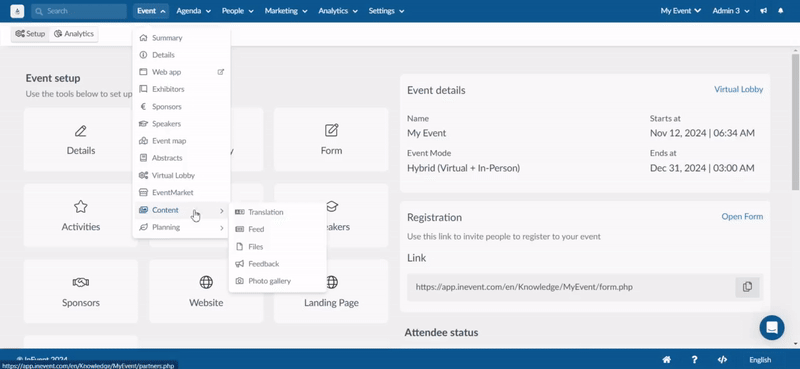Screen dimensions: 800x369
Task: Click the search magnifier icon
Action: point(39,11)
